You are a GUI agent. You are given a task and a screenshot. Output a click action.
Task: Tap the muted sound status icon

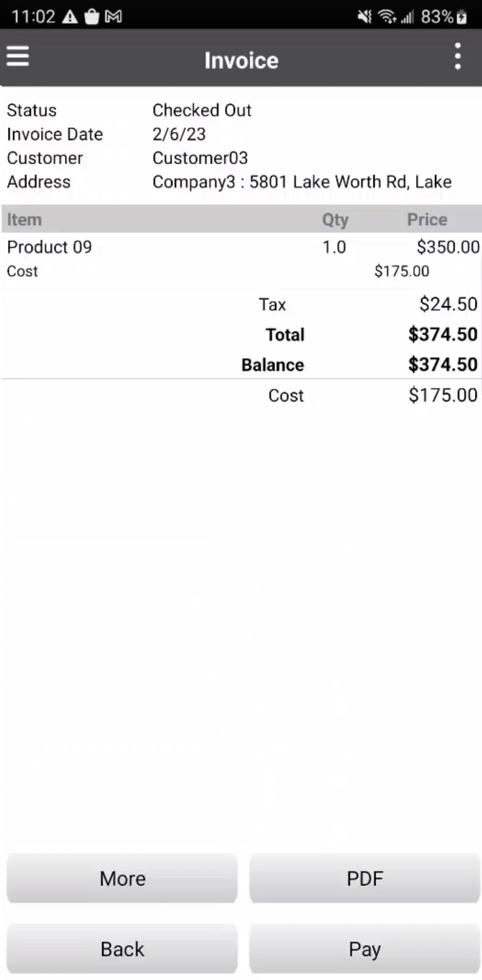[x=364, y=17]
